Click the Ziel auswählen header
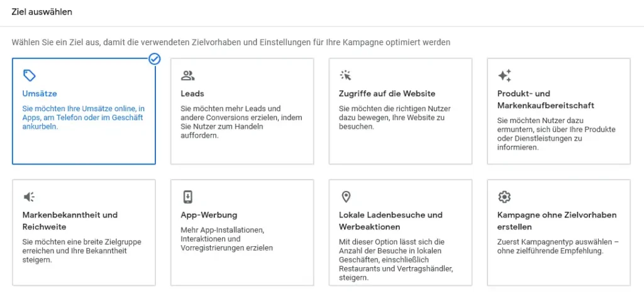This screenshot has height=301, width=644. coord(42,12)
